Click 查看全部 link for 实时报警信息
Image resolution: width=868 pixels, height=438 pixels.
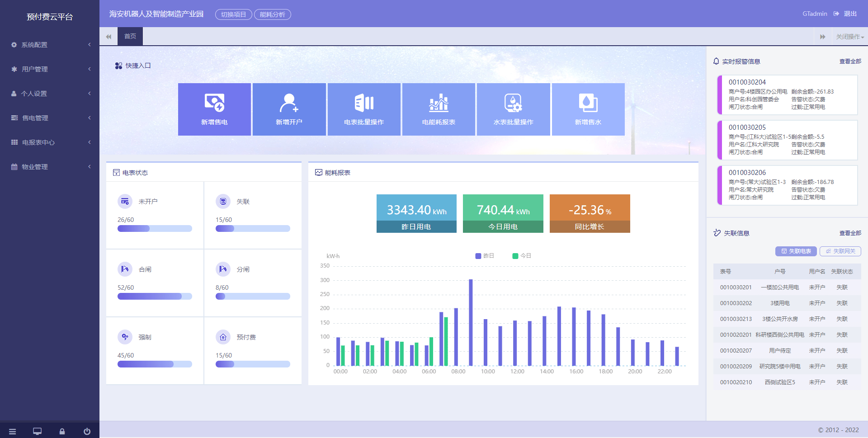coord(850,61)
